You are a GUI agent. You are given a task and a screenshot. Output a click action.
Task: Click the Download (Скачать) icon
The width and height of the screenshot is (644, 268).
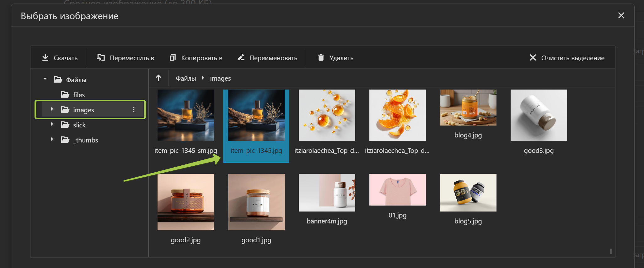point(46,58)
